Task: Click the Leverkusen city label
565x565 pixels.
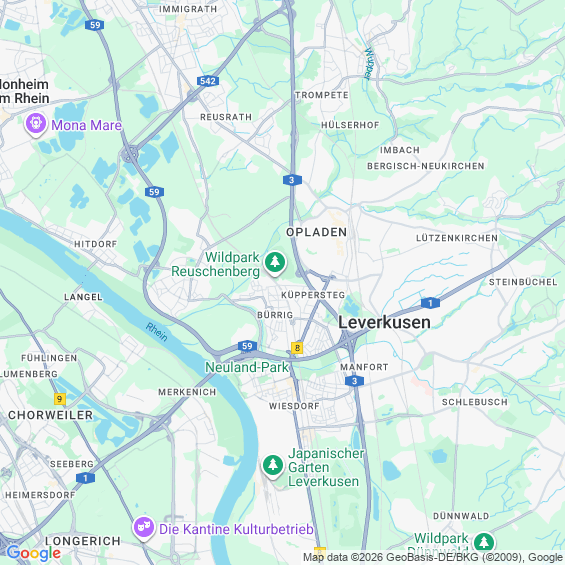Action: coord(384,322)
